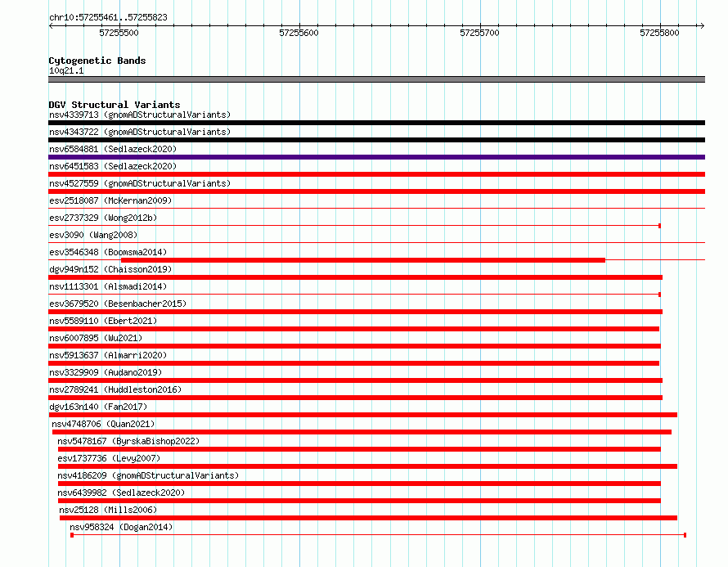Screen dimensions: 728x567
Task: Open variant nsv6451583 (Sedlazeck2020)
Action: pyautogui.click(x=113, y=166)
